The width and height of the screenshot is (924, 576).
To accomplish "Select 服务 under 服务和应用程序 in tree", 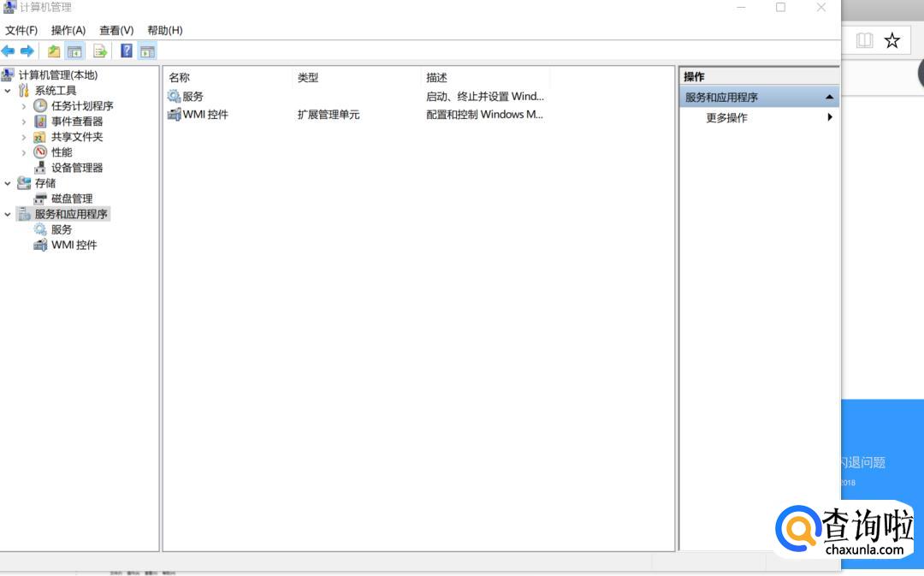I will point(62,229).
